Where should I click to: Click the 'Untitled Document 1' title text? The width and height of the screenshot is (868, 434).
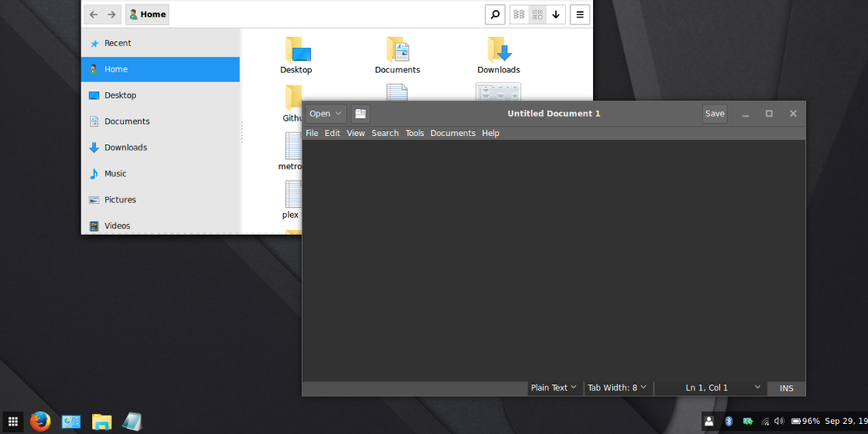click(553, 114)
